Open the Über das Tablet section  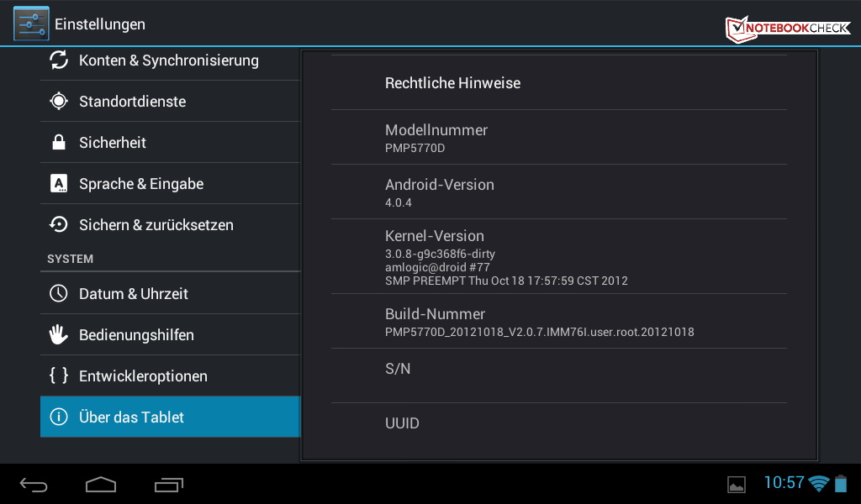(170, 417)
